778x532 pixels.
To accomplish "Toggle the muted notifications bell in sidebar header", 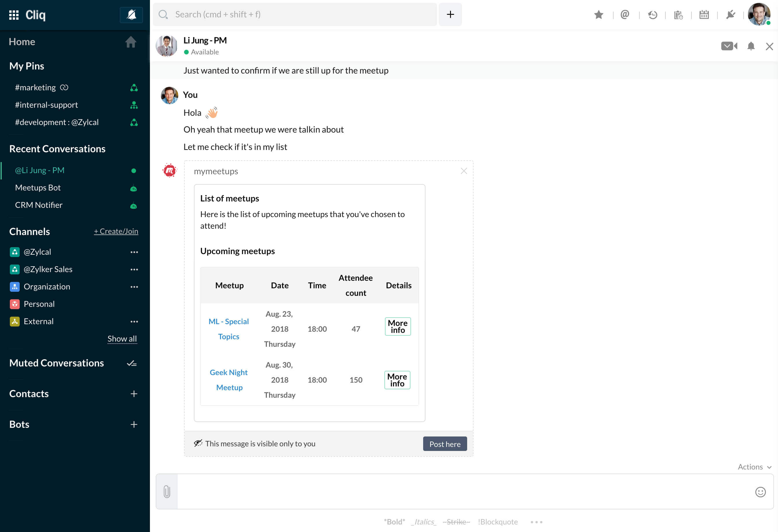I will 131,15.
